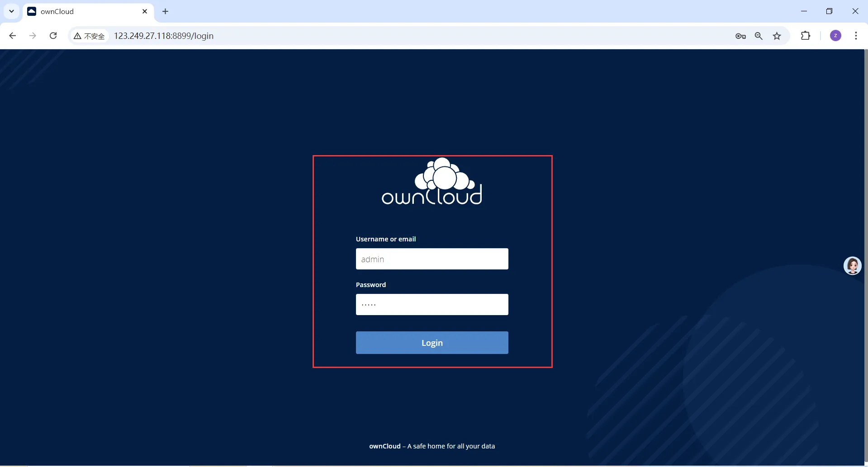Image resolution: width=868 pixels, height=467 pixels.
Task: Reload the current page
Action: [53, 36]
